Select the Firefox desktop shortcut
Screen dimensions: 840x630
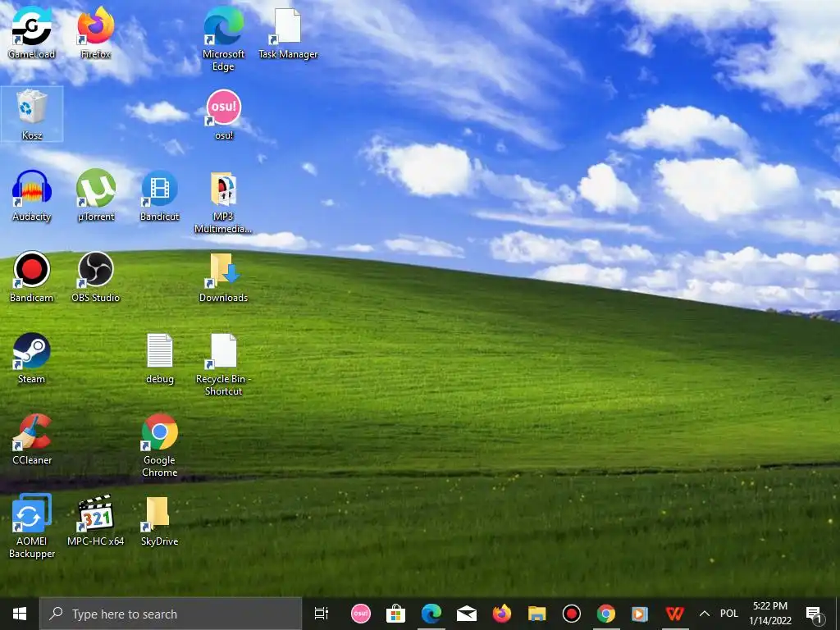[x=96, y=33]
